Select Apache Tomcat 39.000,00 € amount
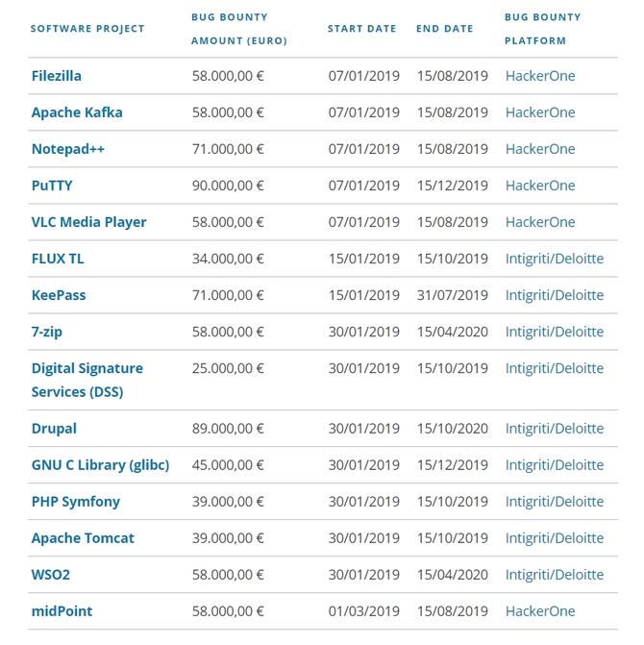Screen dimensions: 644x645 (228, 538)
